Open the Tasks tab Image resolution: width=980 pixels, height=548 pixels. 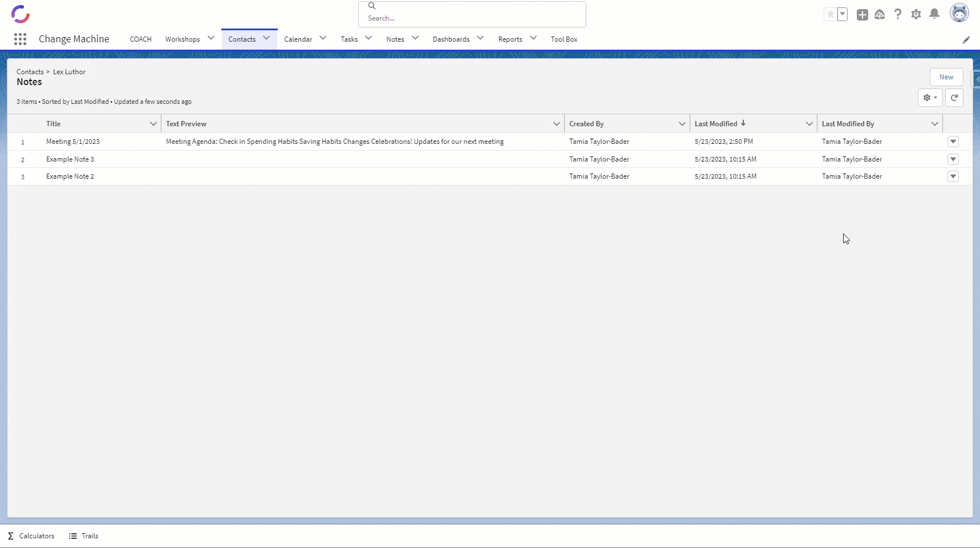tap(349, 39)
